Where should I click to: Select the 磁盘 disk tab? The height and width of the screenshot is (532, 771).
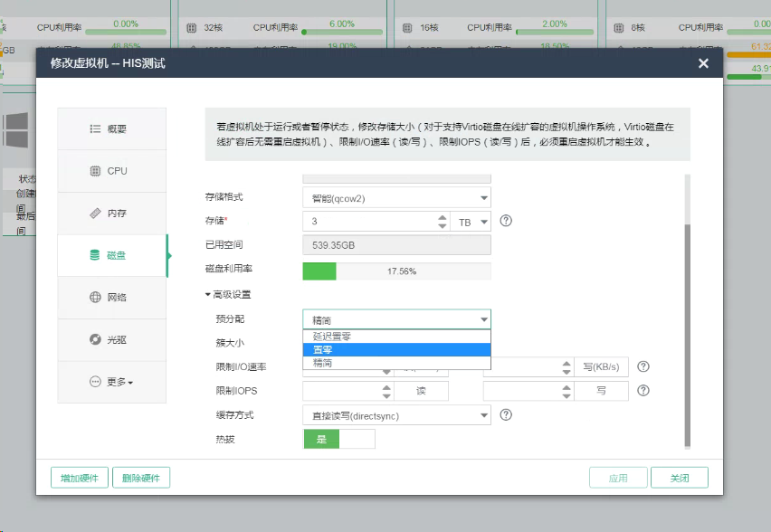(111, 255)
